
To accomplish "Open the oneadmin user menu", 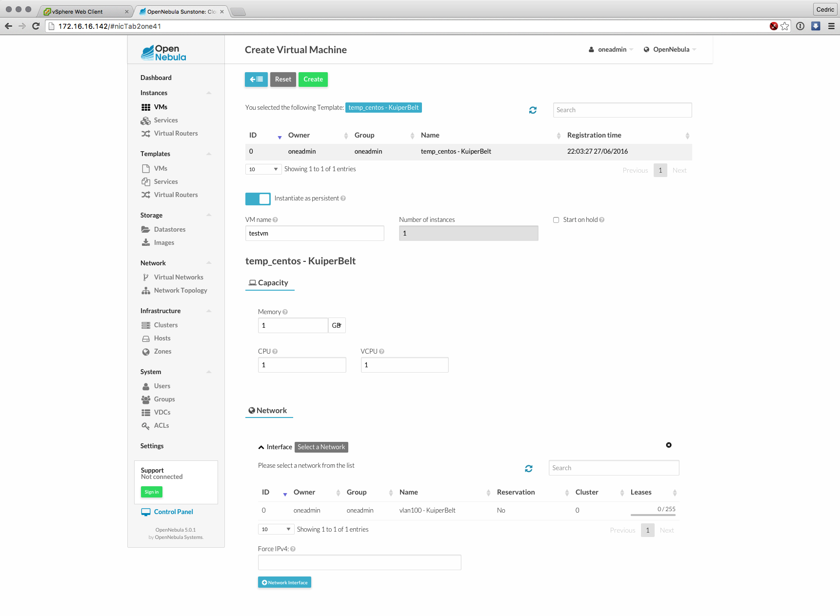I will pos(611,50).
